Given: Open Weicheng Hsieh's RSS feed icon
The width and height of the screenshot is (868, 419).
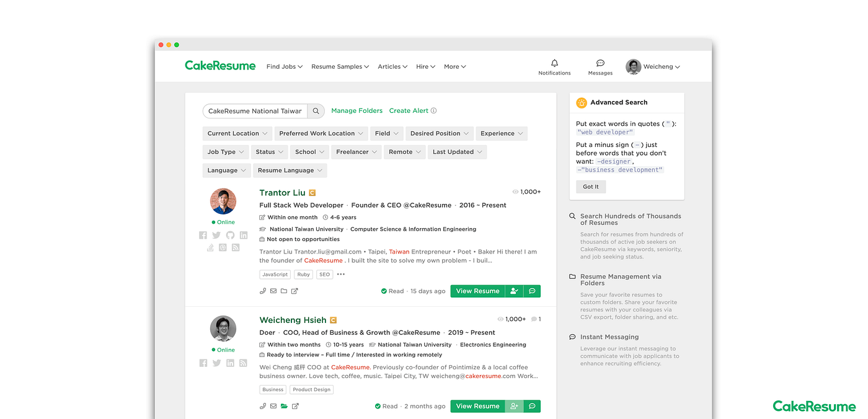Looking at the screenshot, I should coord(244,363).
